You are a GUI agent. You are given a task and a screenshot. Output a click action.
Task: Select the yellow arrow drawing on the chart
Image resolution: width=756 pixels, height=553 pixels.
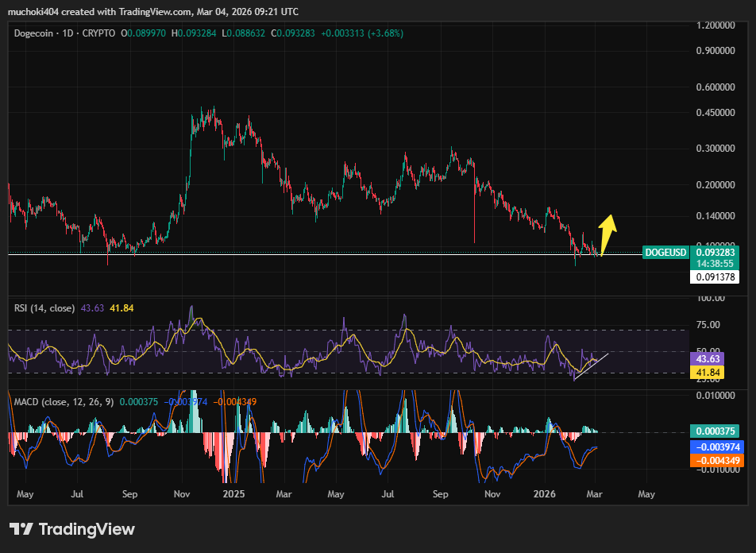click(608, 230)
